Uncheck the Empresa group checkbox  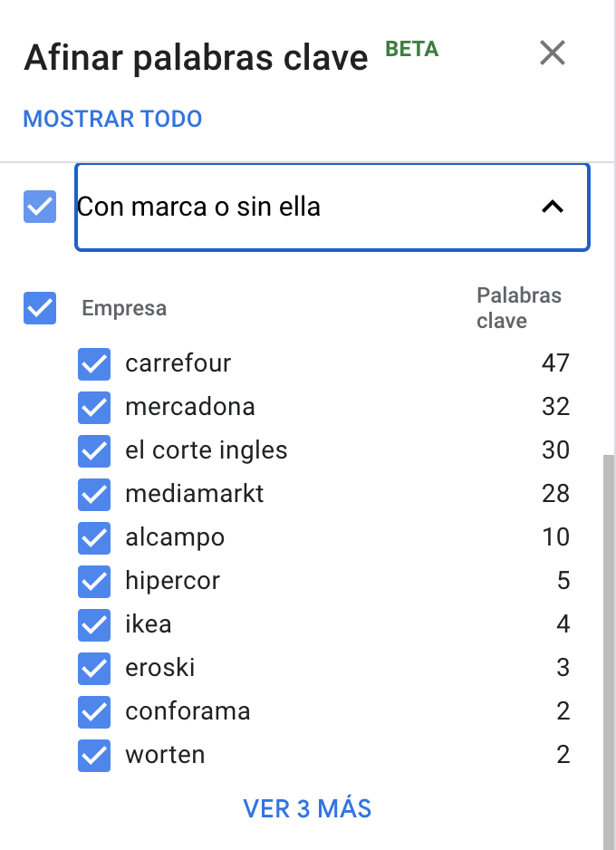[39, 308]
